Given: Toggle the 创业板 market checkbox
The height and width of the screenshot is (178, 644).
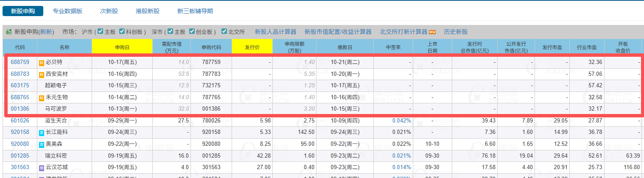Looking at the screenshot, I should click(192, 31).
